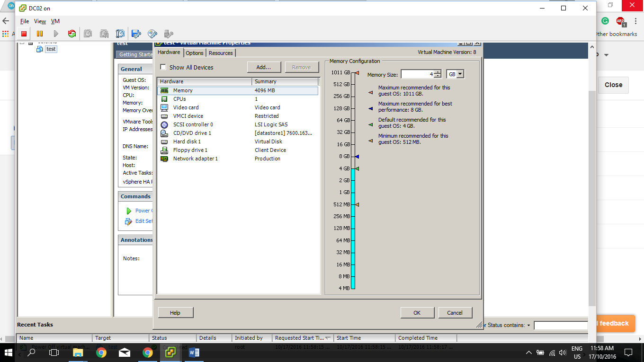Click the Edit Settings command link
Screen dimensions: 644x362
click(x=144, y=221)
